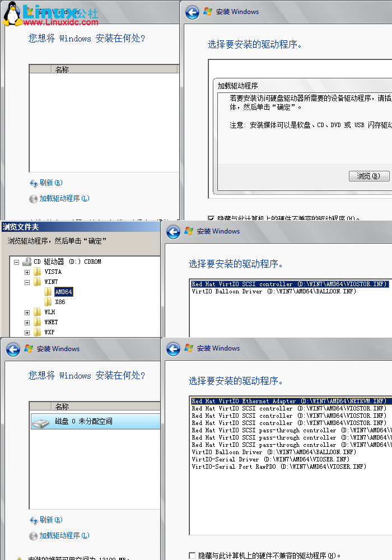Click the CD drive (D:) CDROM icon
The height and width of the screenshot is (560, 392).
pos(27,262)
